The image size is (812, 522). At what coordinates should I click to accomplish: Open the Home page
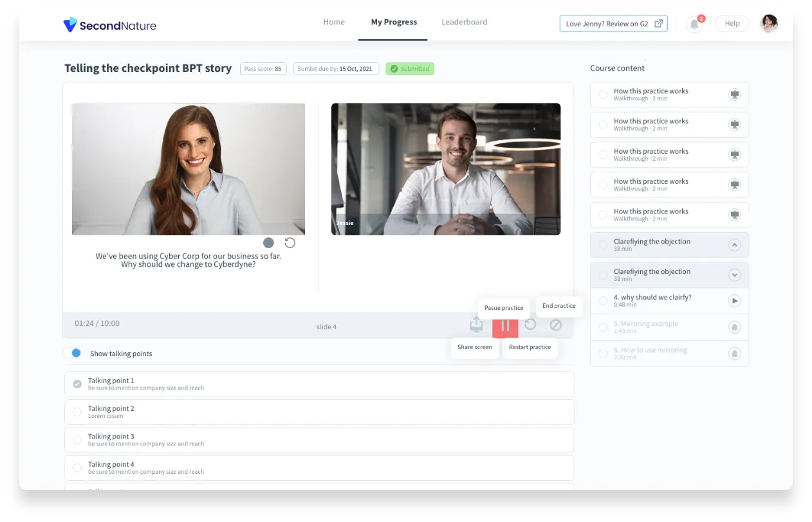pyautogui.click(x=334, y=22)
